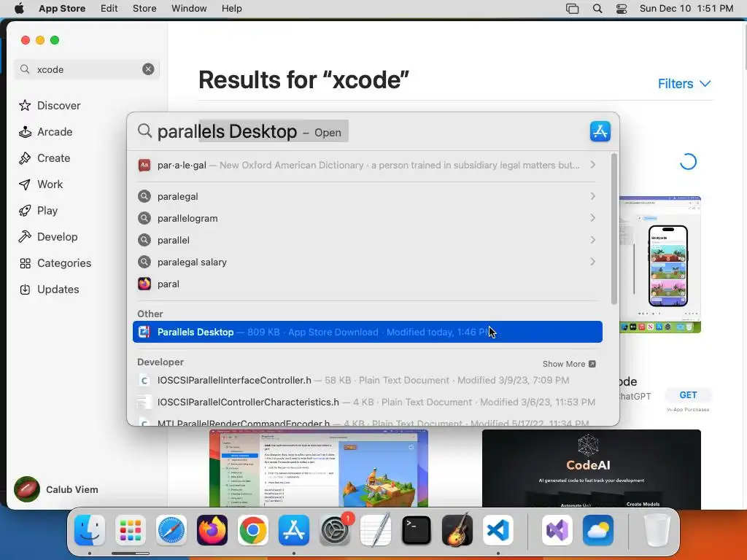The height and width of the screenshot is (560, 747).
Task: Open Control Center from menu bar
Action: click(x=622, y=9)
